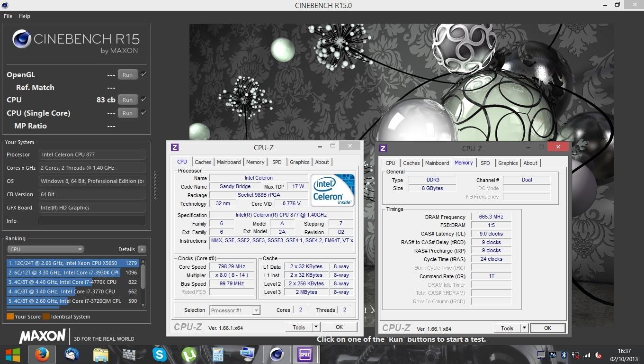Click the Processor field Intel Celeron CPU 877
644x364 pixels.
tap(92, 155)
